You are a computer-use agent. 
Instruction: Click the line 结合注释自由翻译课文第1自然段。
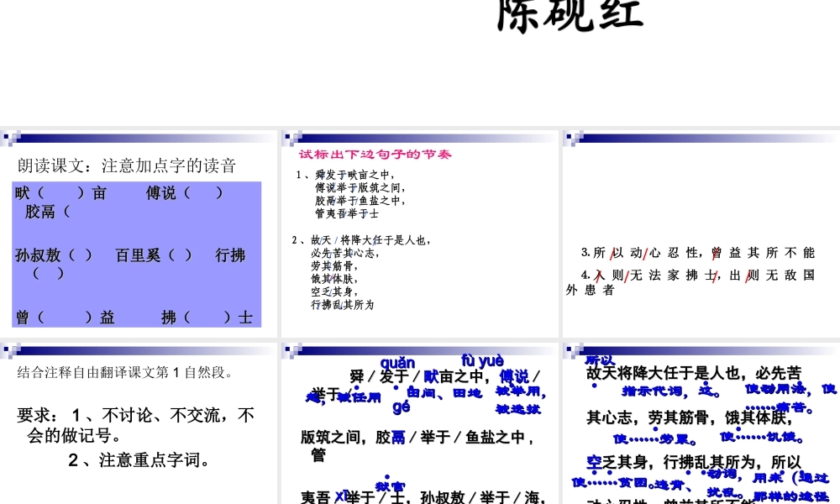click(x=126, y=372)
